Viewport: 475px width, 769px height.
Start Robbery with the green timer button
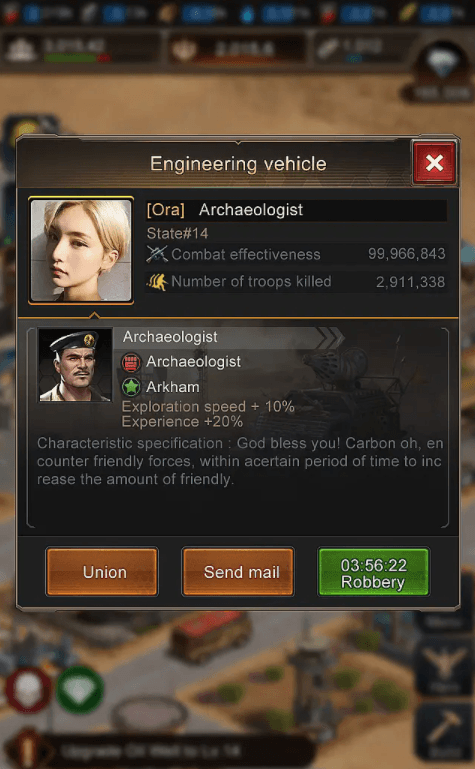(374, 572)
